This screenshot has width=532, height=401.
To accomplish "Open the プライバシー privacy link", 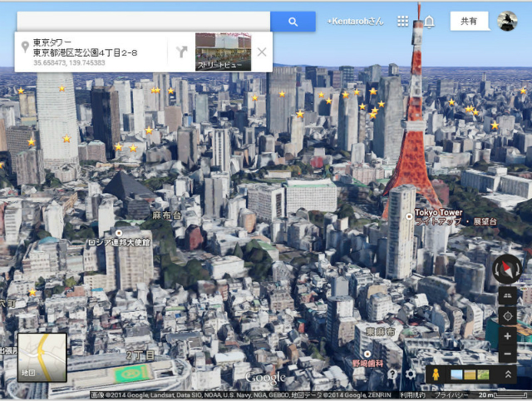I will click(x=451, y=395).
